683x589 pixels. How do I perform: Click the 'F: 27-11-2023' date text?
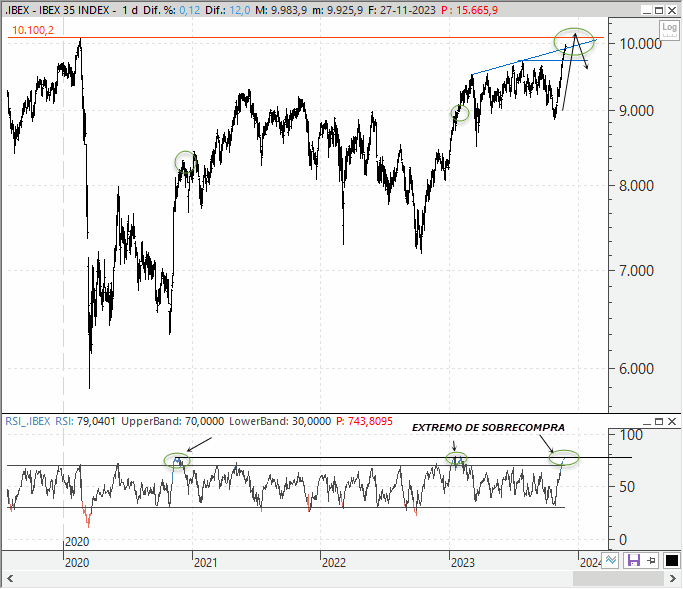(x=402, y=10)
